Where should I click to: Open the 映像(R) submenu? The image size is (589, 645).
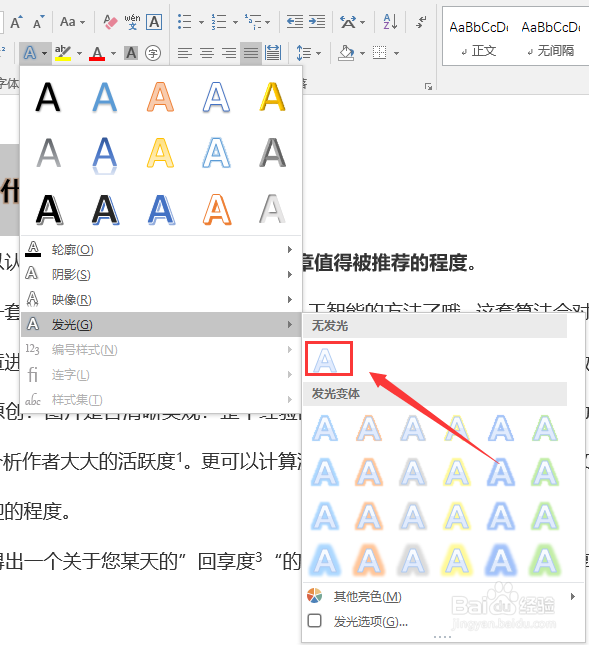tap(160, 299)
